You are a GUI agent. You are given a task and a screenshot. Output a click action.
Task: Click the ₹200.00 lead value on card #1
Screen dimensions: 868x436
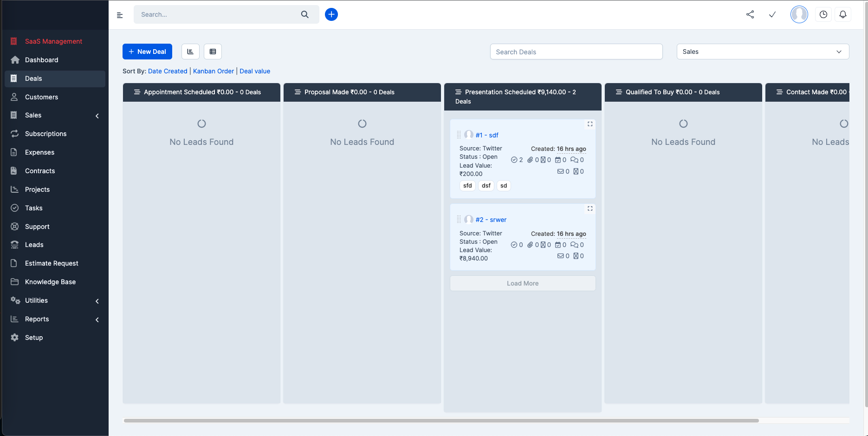(x=471, y=174)
